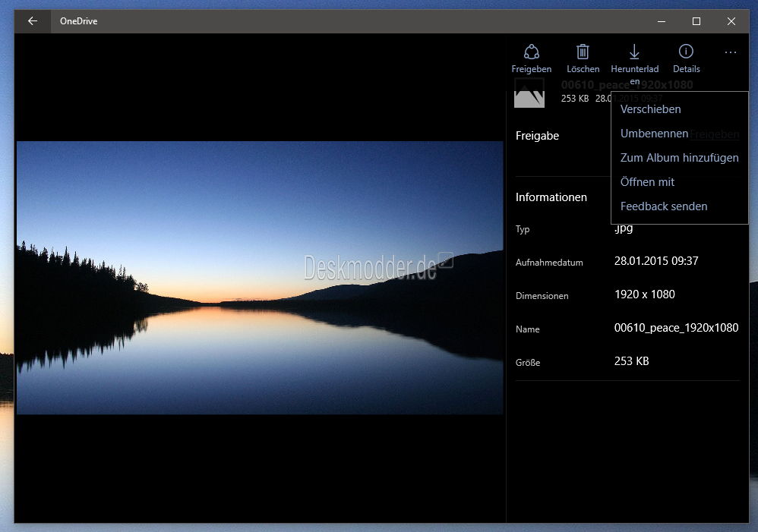Click the 253 KB Größe value
Viewport: 758px width, 532px height.
(631, 361)
